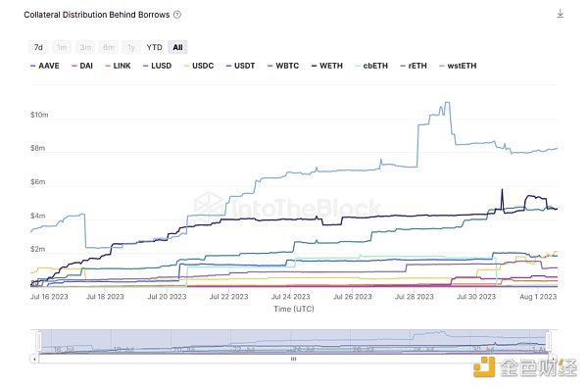The image size is (588, 388).
Task: Click the left range selector handle
Action: click(x=38, y=341)
